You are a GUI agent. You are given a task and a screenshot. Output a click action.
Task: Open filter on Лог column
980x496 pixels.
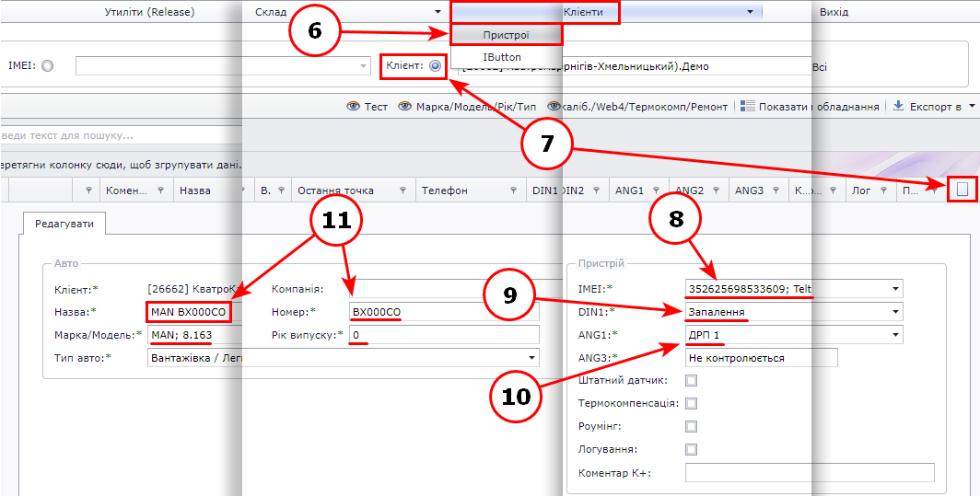(882, 190)
